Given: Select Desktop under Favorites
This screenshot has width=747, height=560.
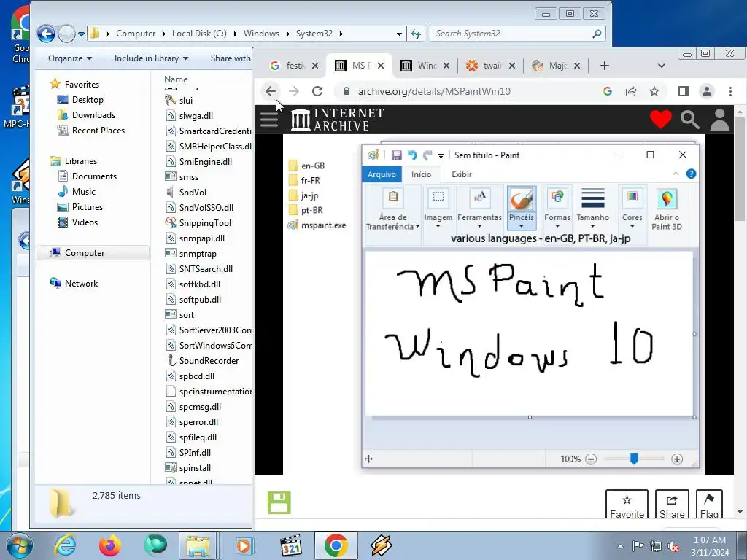Looking at the screenshot, I should click(88, 99).
